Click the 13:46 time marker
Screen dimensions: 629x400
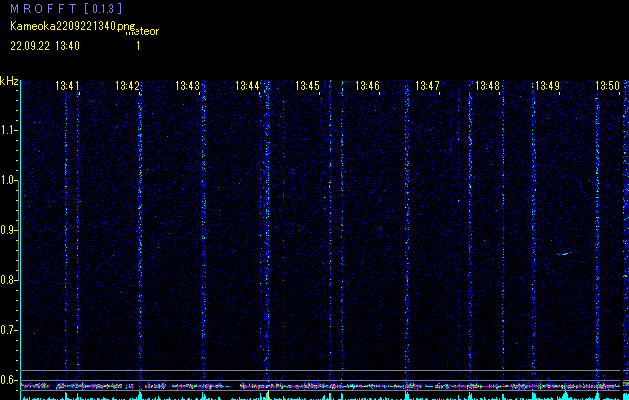(x=367, y=86)
